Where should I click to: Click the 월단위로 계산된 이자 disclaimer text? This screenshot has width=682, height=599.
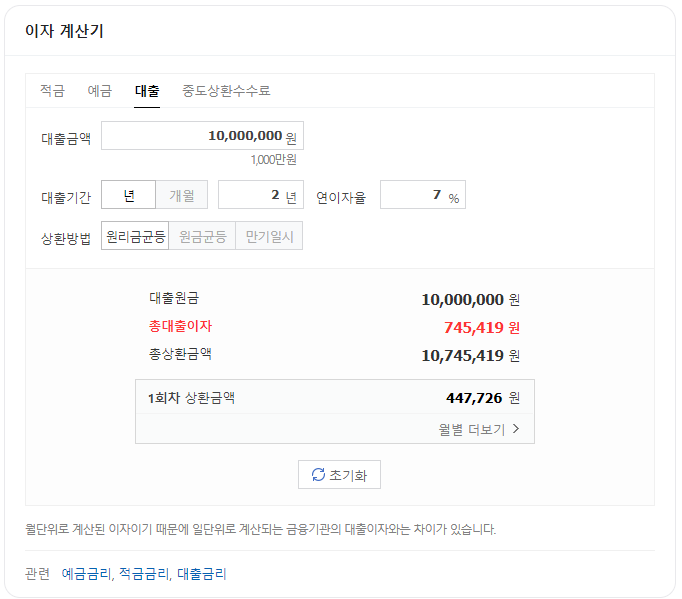(261, 529)
